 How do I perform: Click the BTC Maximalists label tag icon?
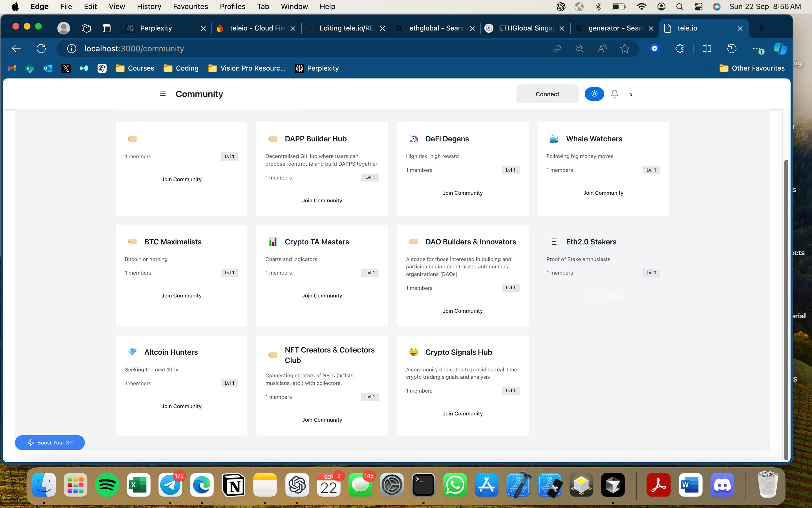132,242
